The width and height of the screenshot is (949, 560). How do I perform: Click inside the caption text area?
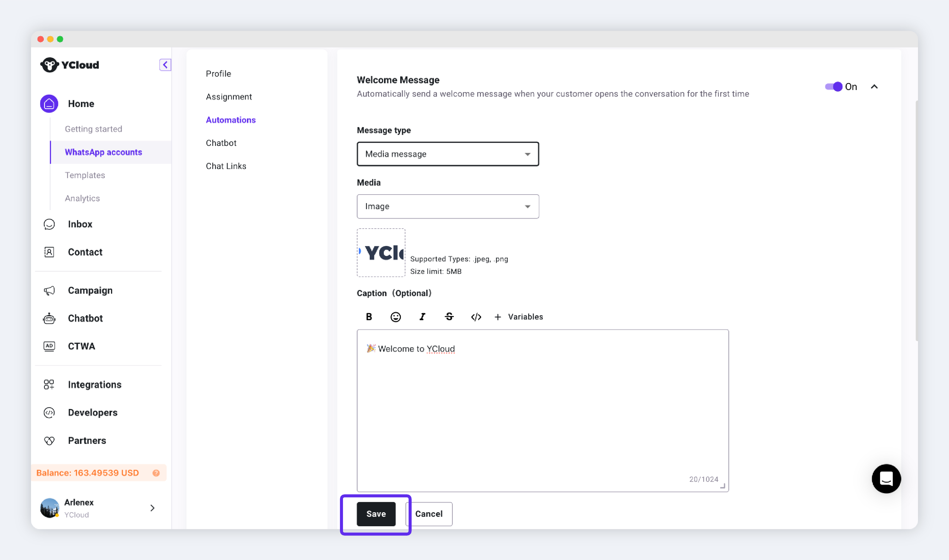coord(542,411)
